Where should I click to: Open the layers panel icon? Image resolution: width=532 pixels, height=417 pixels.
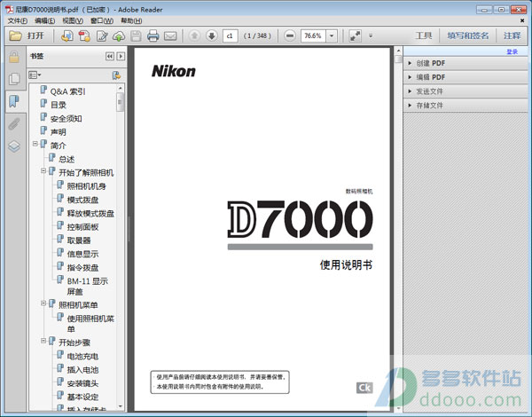pyautogui.click(x=14, y=146)
